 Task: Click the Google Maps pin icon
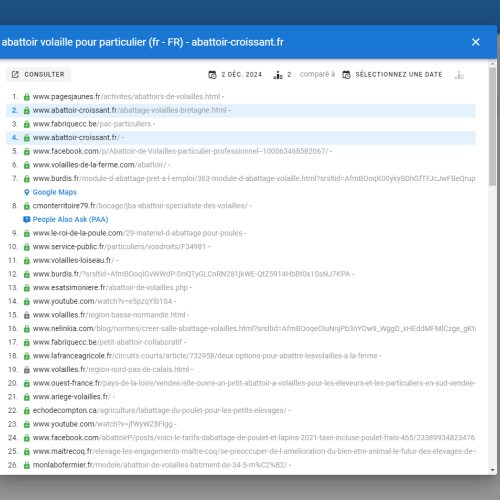coord(27,192)
